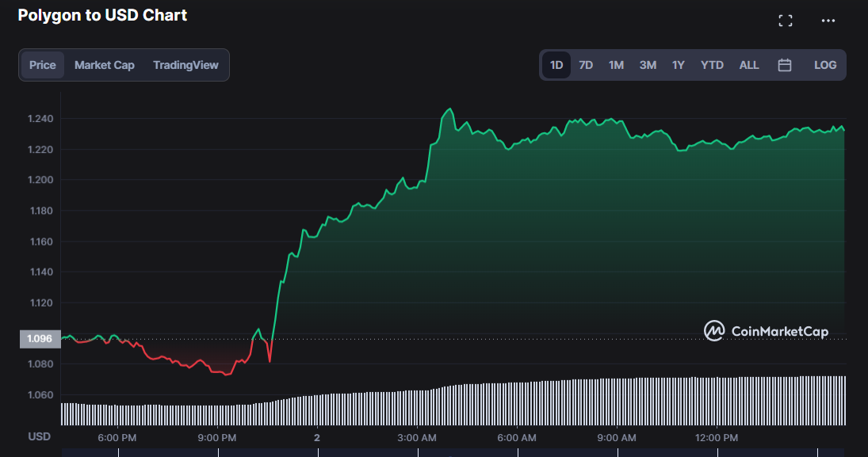Click the 9:00 AM time axis label
868x457 pixels.
[x=616, y=438]
